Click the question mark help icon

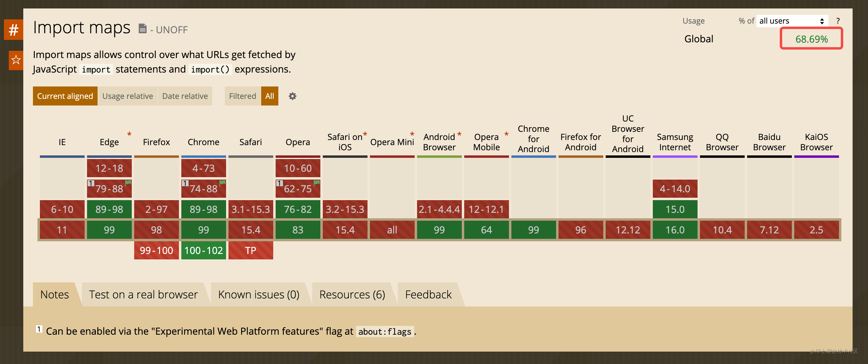[x=838, y=21]
